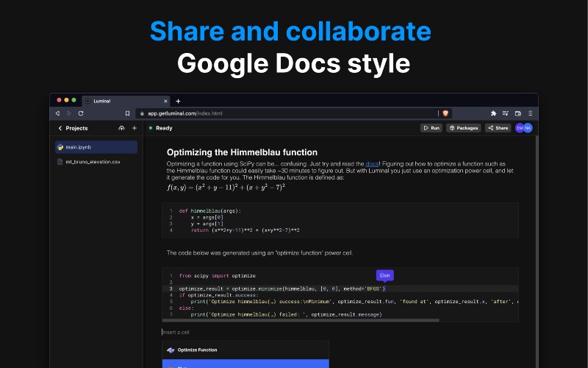Click the Optimizing the Himmelblau function heading
588x368 pixels.
[x=242, y=152]
